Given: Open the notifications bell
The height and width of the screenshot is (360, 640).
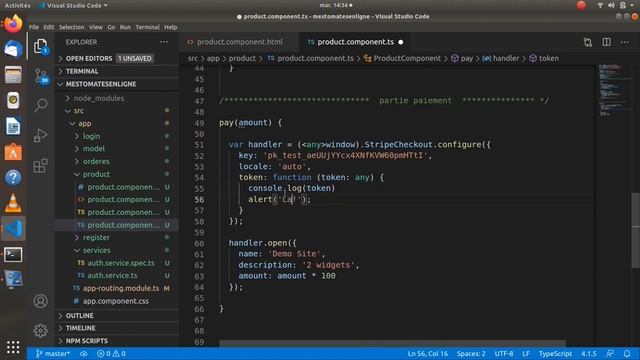Looking at the screenshot, I should pos(627,354).
